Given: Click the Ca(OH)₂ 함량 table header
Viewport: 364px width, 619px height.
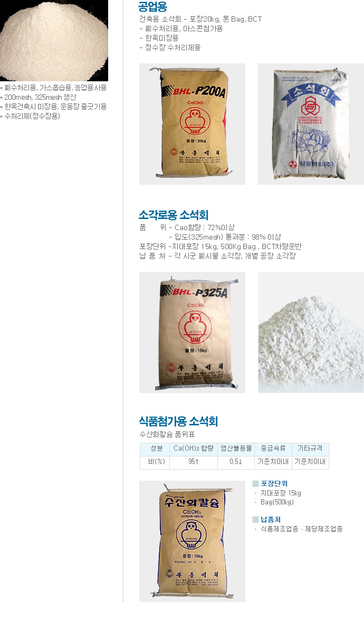Looking at the screenshot, I should pyautogui.click(x=194, y=449).
